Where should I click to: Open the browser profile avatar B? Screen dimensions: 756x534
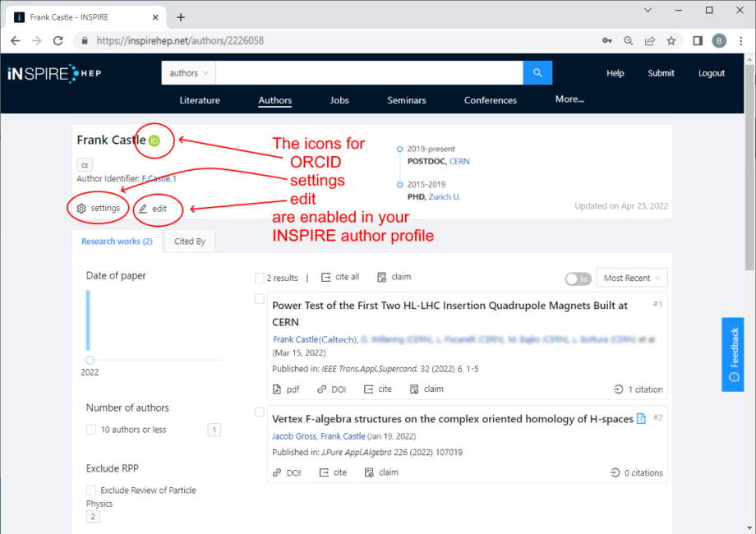click(719, 41)
